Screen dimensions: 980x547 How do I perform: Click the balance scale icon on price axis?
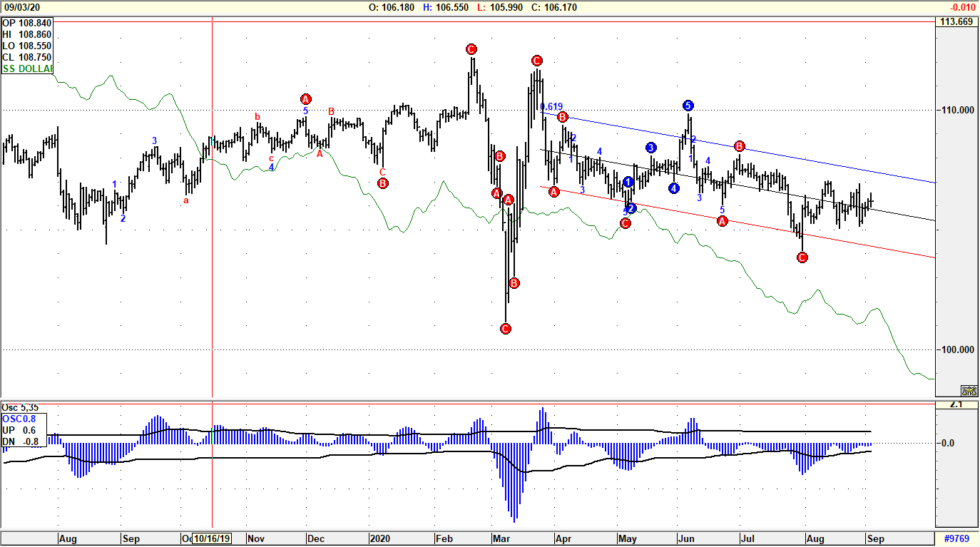pos(969,391)
